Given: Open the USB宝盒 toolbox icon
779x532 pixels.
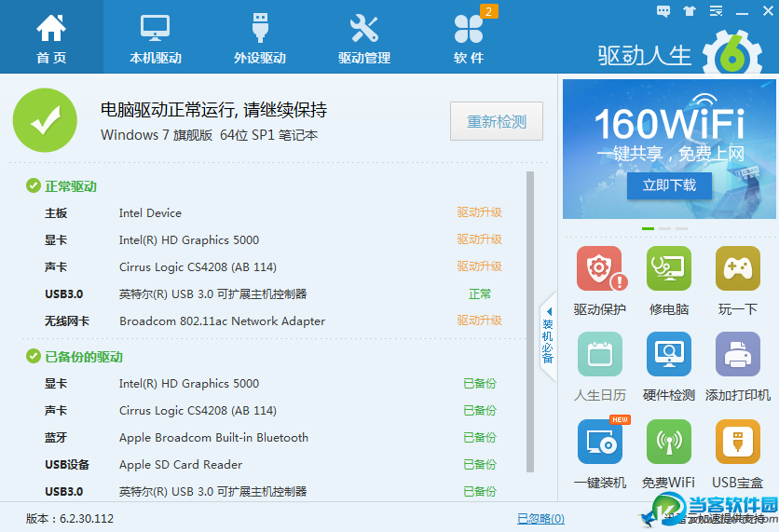Looking at the screenshot, I should coord(737,443).
